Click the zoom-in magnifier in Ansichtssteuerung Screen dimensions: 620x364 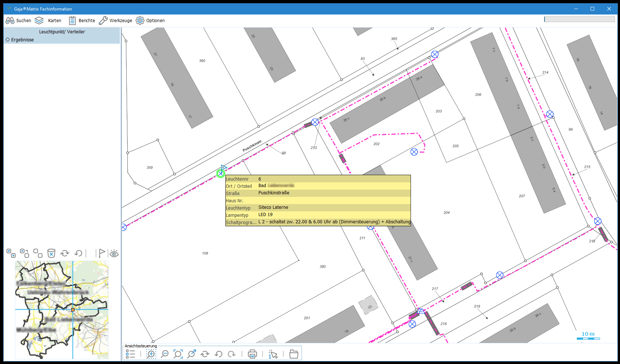click(151, 354)
